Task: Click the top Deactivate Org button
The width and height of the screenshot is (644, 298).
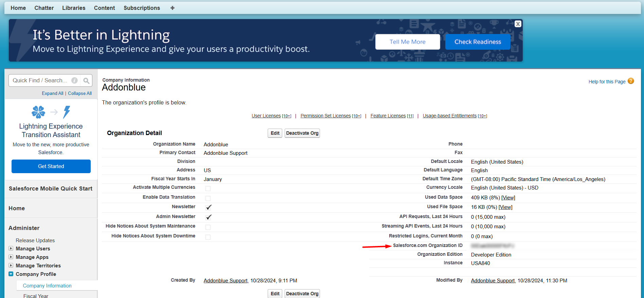Action: coord(302,133)
